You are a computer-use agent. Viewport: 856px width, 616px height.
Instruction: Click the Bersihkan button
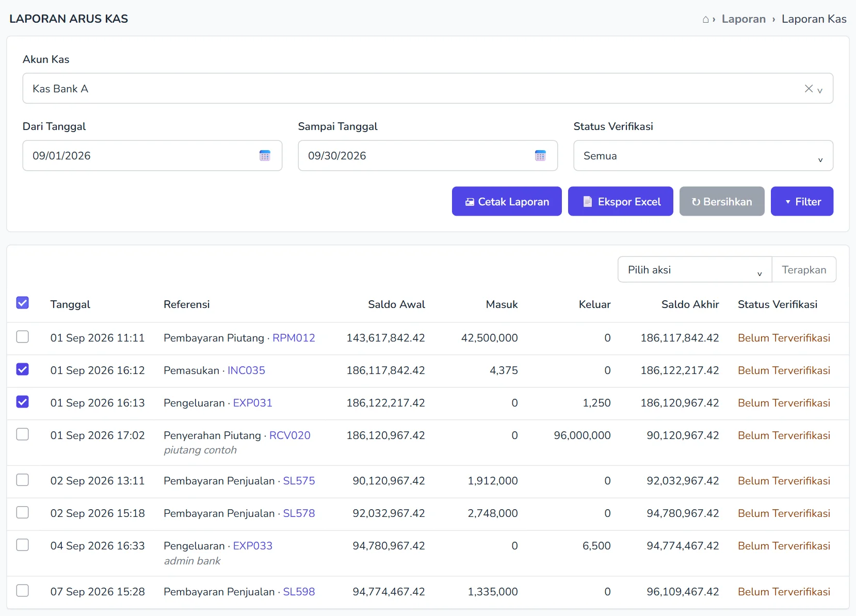pyautogui.click(x=722, y=201)
